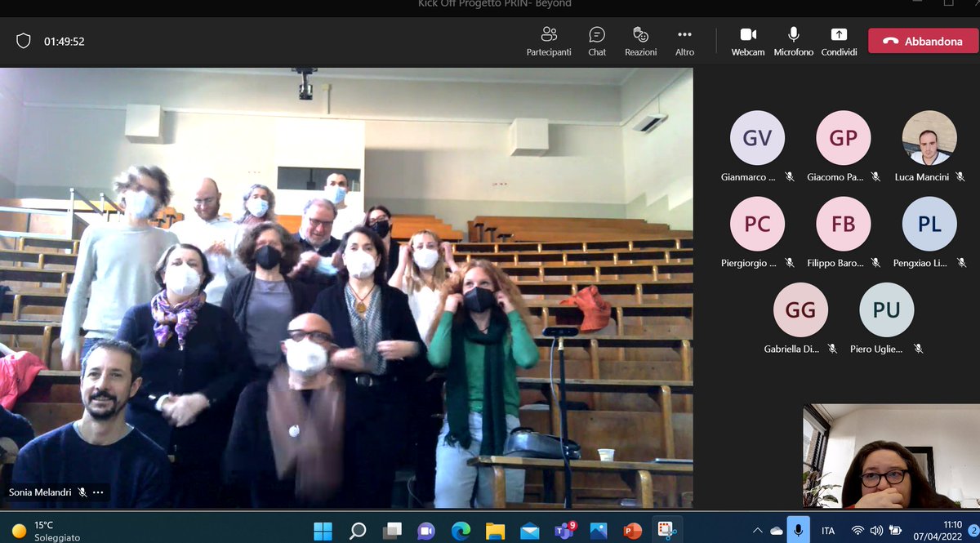Click the battery status tray icon
Screen dimensions: 980x543
896,531
